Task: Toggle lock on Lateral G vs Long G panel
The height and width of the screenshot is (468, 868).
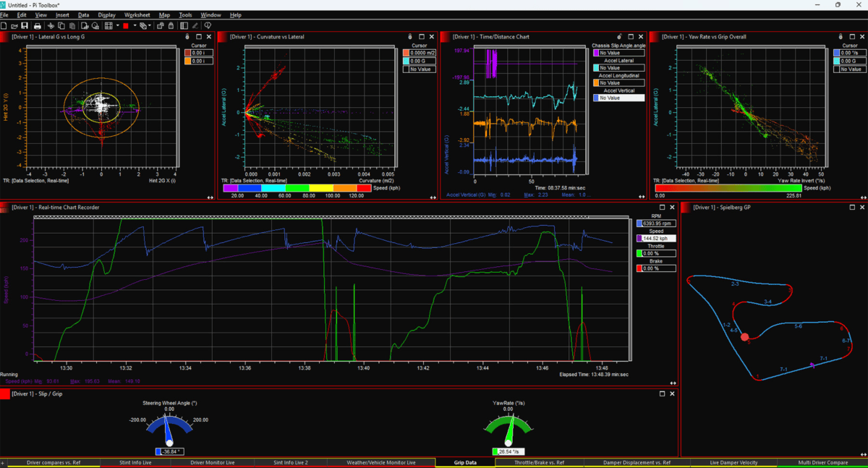Action: pyautogui.click(x=187, y=36)
